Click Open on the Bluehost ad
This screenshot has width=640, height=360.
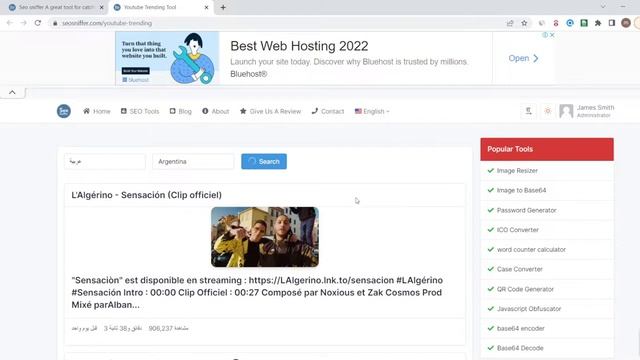523,58
